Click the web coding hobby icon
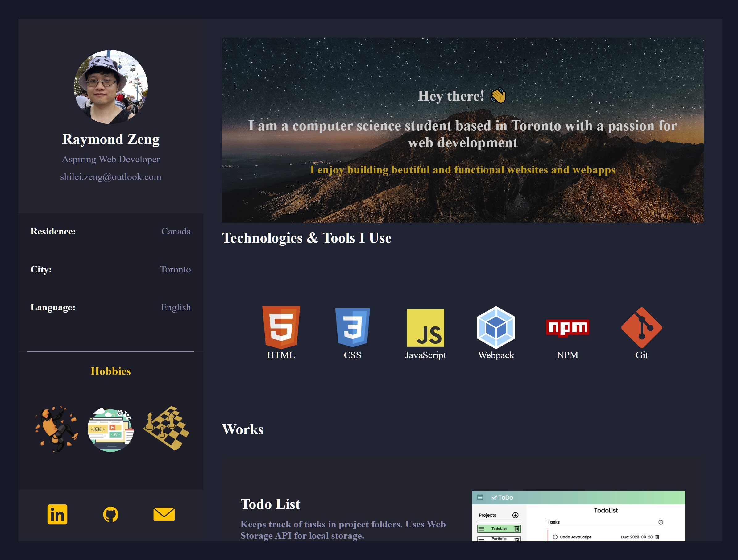 (x=111, y=429)
